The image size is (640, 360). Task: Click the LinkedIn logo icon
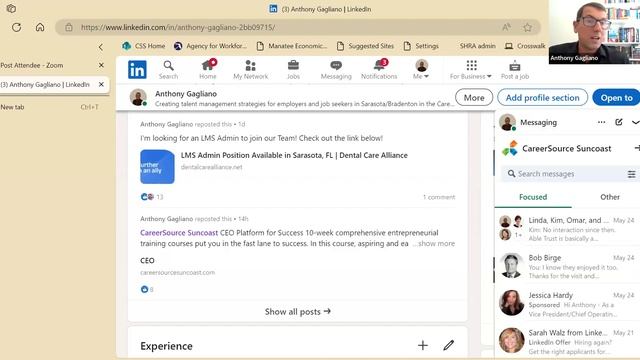[x=137, y=69]
